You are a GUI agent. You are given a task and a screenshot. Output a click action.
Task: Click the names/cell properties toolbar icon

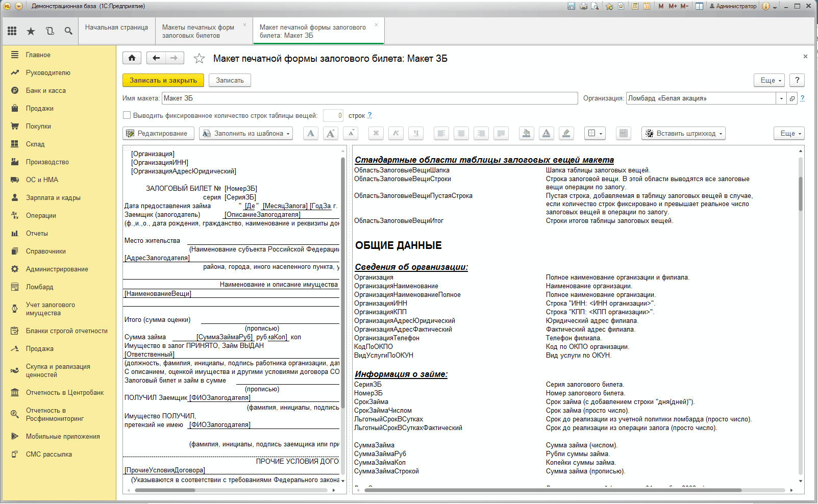click(x=624, y=133)
